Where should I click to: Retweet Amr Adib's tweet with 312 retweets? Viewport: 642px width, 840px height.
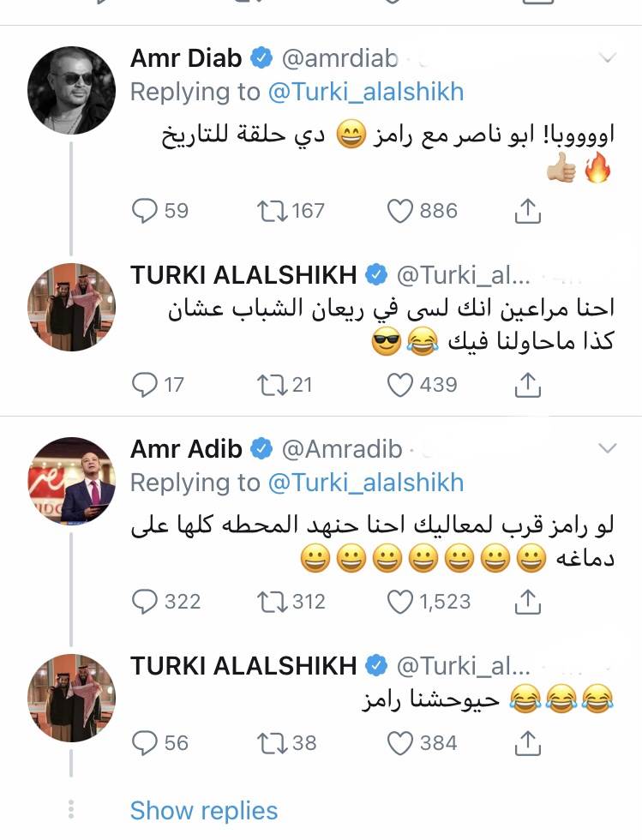point(270,602)
